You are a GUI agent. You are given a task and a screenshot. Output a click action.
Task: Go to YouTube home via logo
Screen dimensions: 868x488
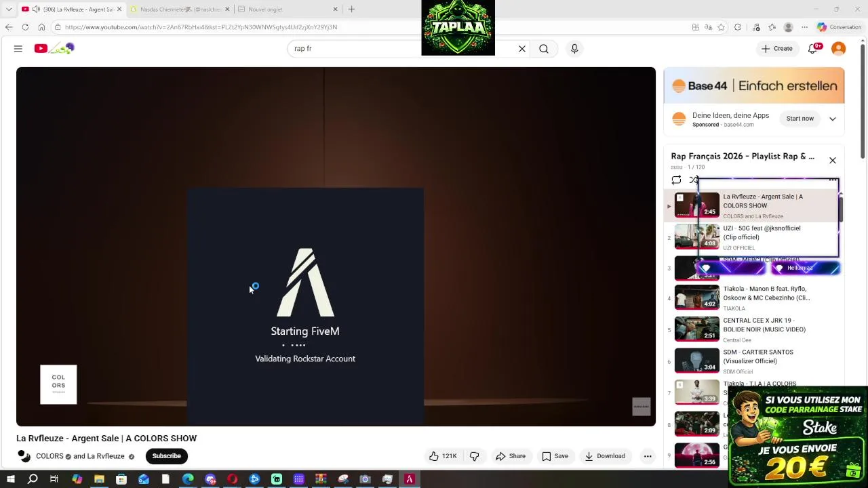click(54, 48)
